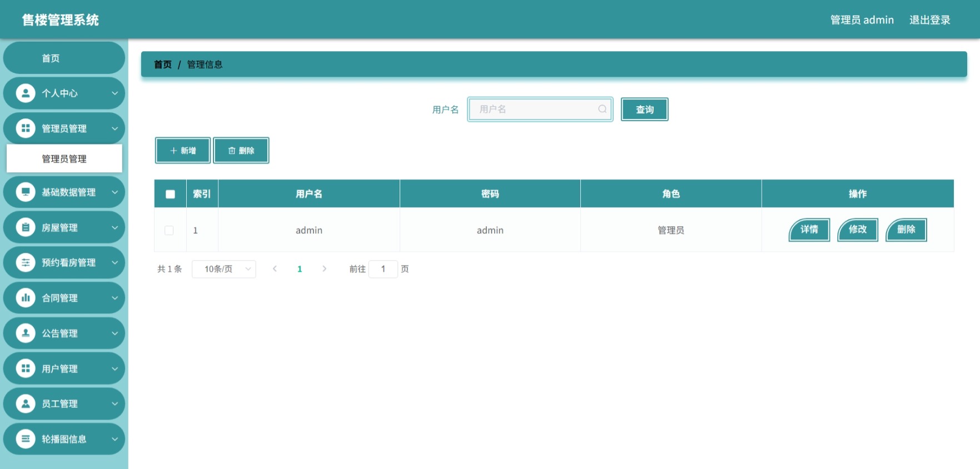Open the 员工管理 sidebar menu

64,403
